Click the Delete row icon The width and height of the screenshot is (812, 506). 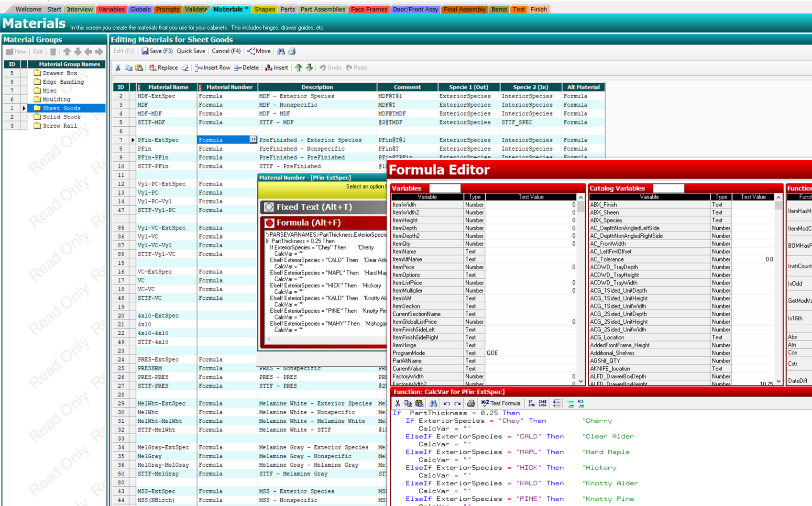(x=246, y=67)
